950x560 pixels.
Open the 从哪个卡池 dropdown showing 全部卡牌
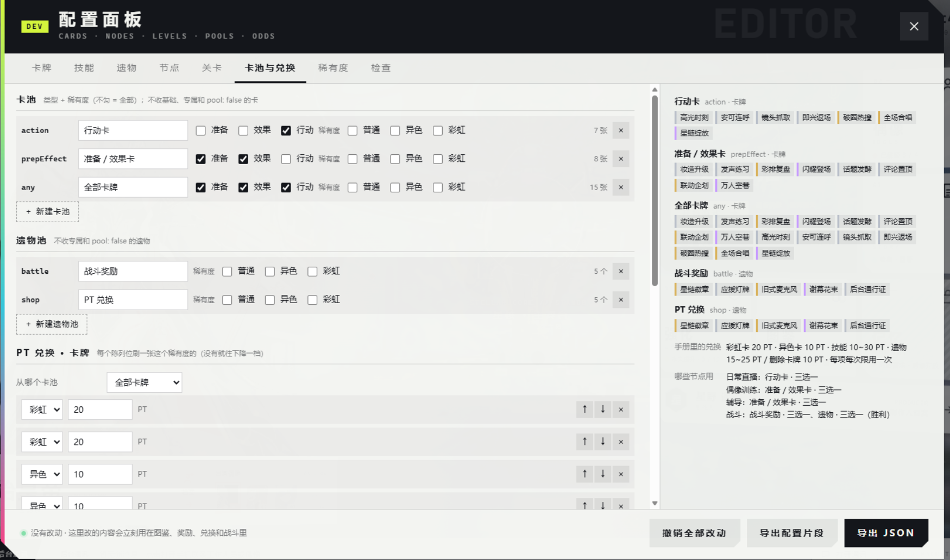click(x=144, y=382)
